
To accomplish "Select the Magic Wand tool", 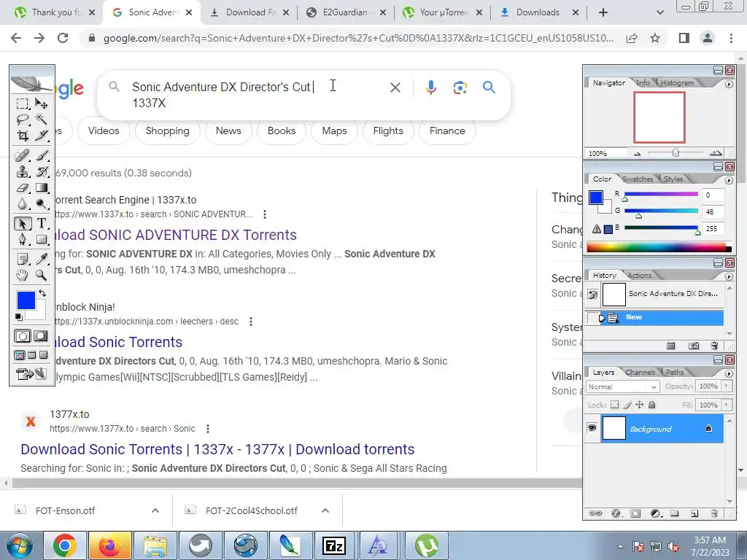I will pyautogui.click(x=42, y=119).
